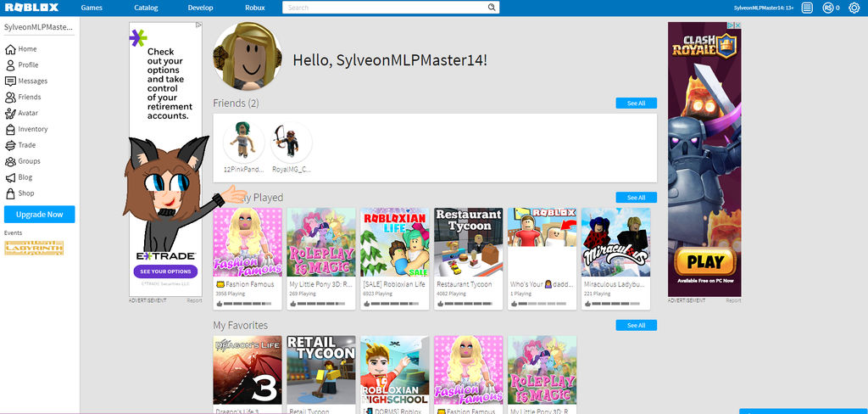Screen dimensions: 868x414
Task: Click the search magnifier icon
Action: [x=491, y=8]
